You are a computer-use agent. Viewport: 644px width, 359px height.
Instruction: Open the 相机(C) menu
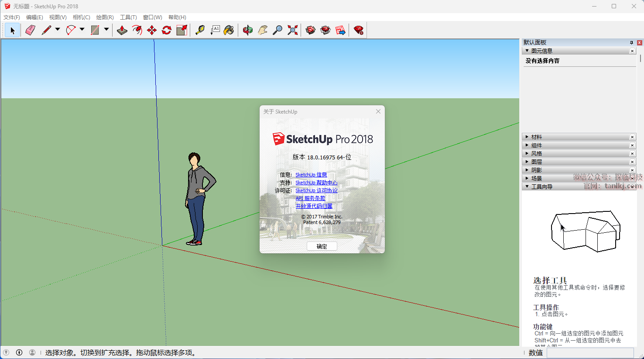tap(81, 17)
